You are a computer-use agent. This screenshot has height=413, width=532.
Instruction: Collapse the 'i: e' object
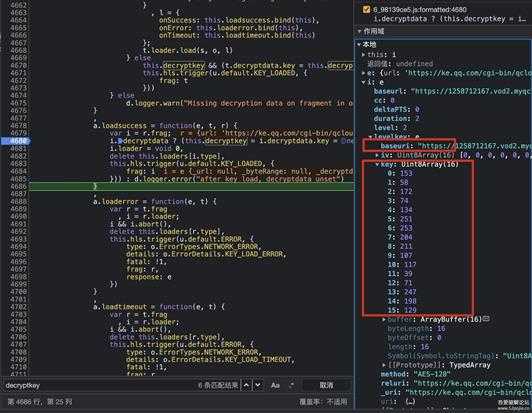(x=363, y=82)
